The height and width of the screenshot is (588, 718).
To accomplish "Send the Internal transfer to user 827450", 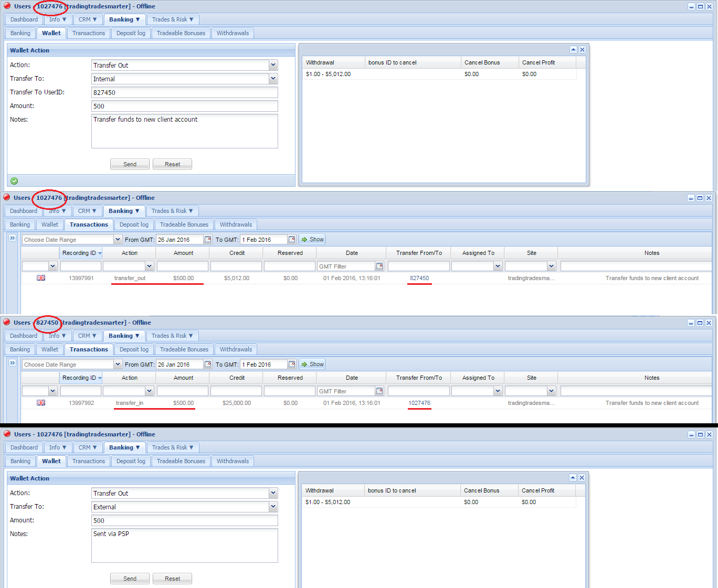I will tap(130, 164).
